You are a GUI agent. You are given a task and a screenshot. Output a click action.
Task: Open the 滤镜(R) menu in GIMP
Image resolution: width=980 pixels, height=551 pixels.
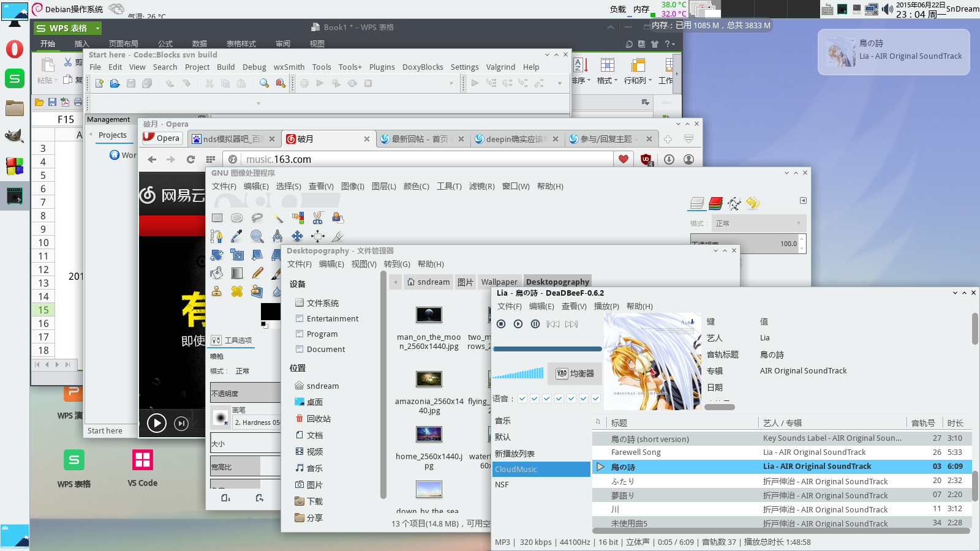(481, 187)
